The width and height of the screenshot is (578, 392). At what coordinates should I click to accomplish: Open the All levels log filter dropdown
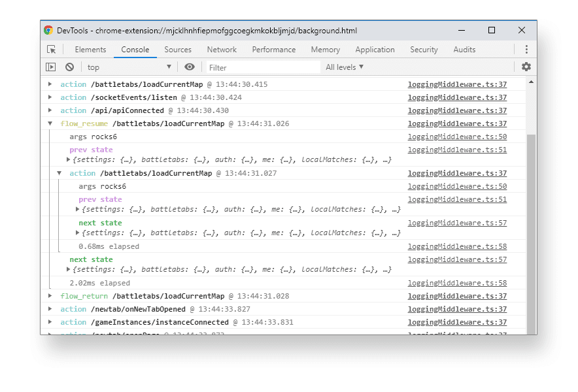pos(345,67)
